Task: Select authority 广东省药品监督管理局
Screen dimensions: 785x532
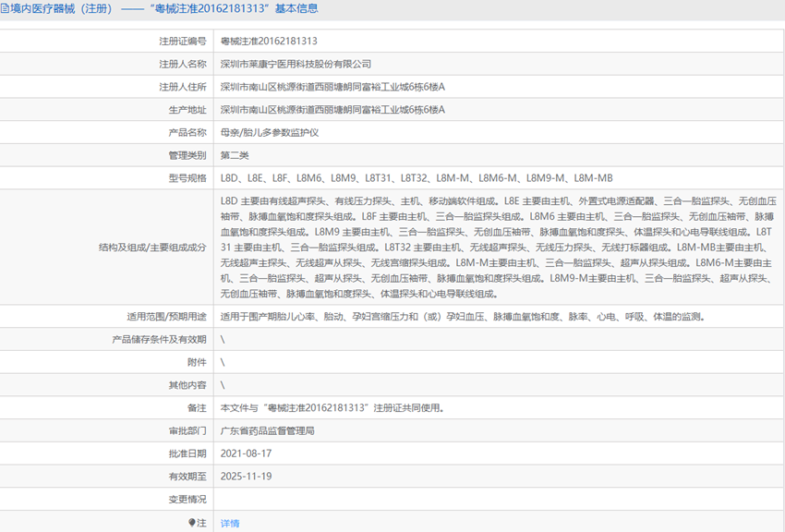Action: (267, 431)
